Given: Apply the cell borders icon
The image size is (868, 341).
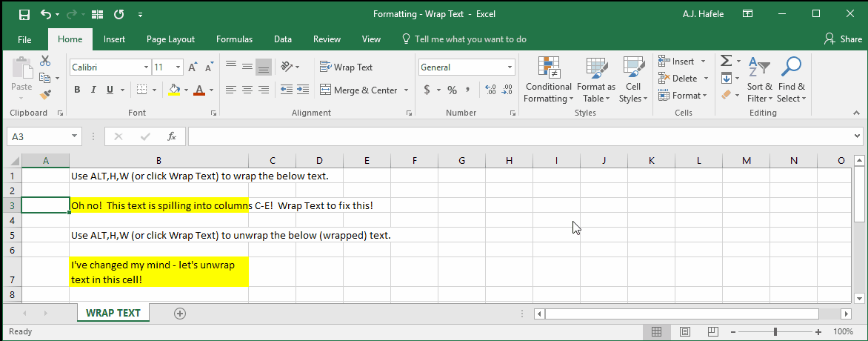Looking at the screenshot, I should 141,90.
